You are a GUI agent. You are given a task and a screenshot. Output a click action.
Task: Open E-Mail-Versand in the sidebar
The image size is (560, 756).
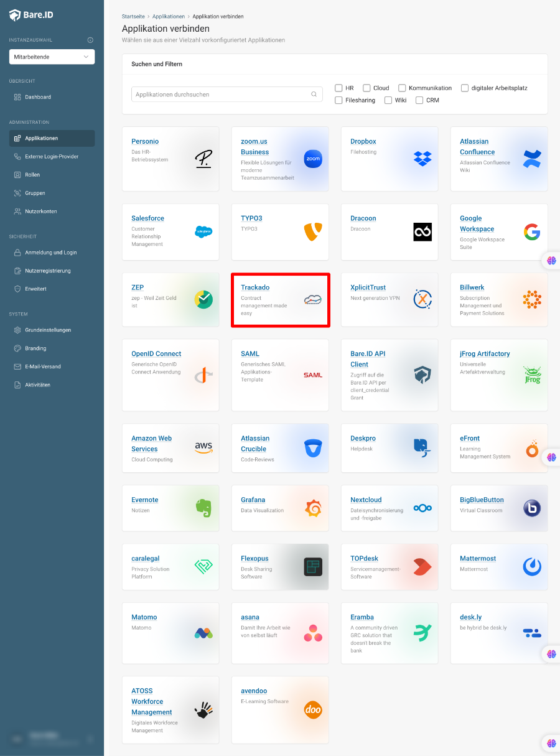pyautogui.click(x=52, y=366)
